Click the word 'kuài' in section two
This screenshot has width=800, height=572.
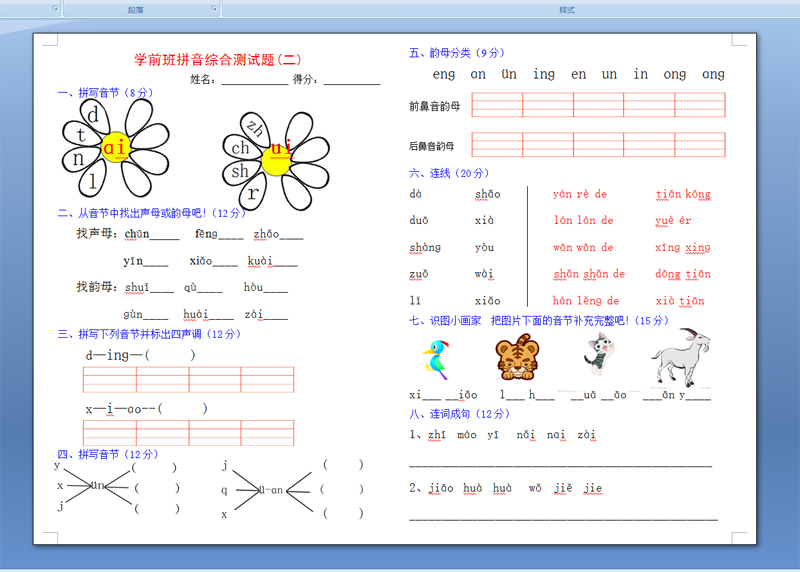(x=260, y=261)
